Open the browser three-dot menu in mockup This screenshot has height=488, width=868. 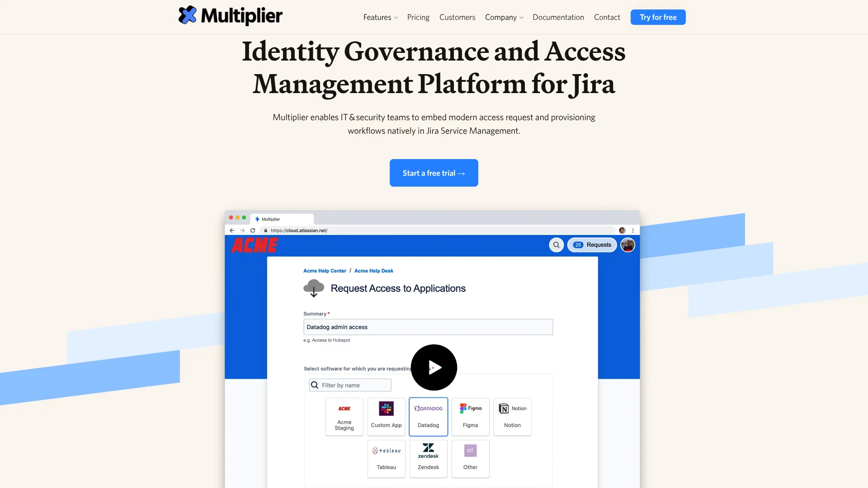tap(633, 230)
